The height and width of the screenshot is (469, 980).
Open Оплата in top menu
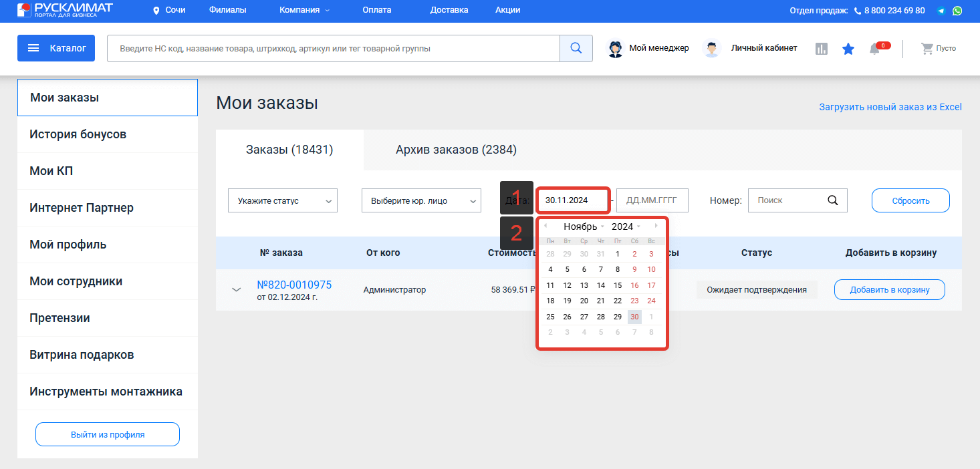click(x=377, y=10)
